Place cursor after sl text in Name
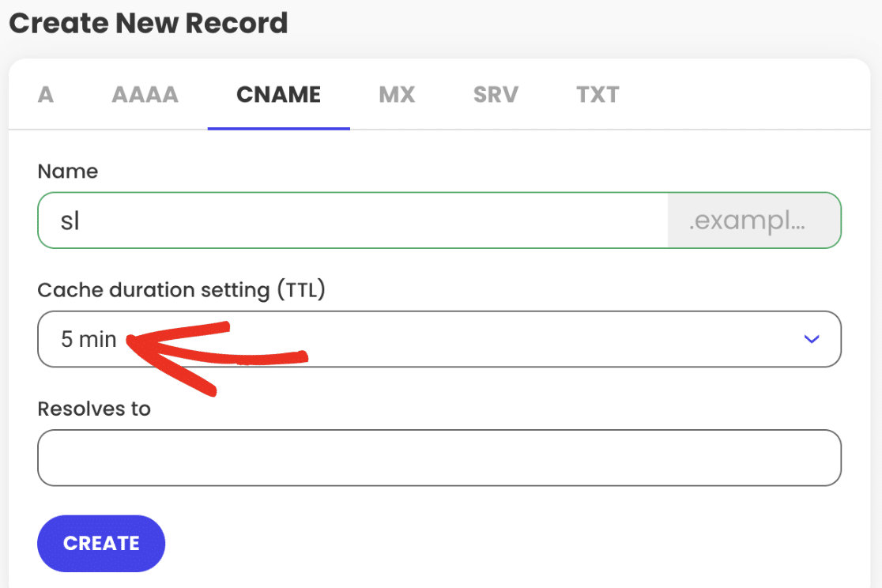This screenshot has height=588, width=882. 80,220
